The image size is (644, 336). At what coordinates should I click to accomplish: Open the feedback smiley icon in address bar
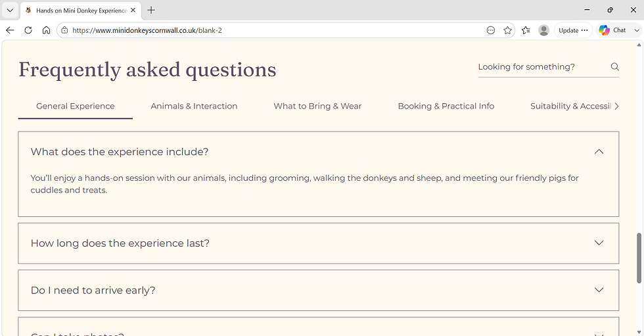[x=490, y=30]
